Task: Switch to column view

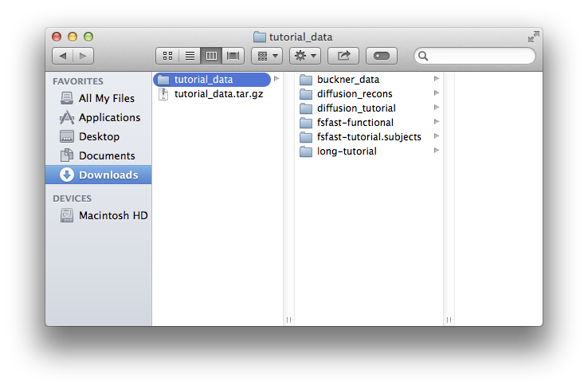Action: coord(211,56)
